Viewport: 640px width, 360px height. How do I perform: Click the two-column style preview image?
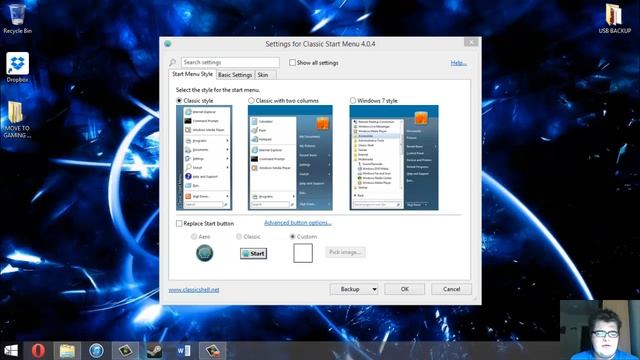(x=290, y=158)
